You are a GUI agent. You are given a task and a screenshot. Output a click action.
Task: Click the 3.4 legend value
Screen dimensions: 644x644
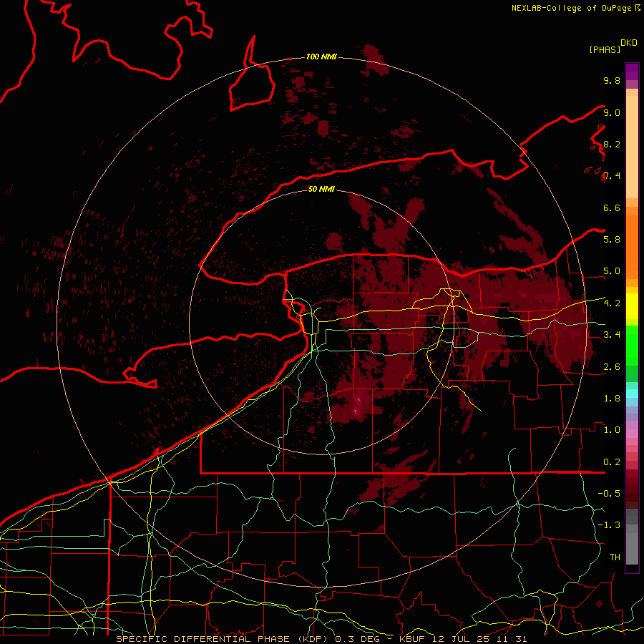[x=612, y=334]
